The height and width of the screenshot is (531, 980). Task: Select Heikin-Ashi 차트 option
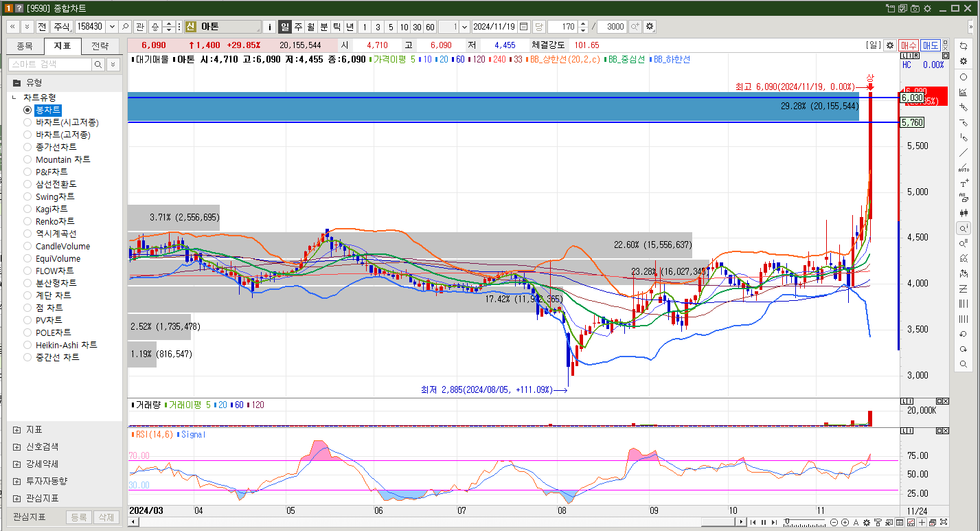[27, 345]
